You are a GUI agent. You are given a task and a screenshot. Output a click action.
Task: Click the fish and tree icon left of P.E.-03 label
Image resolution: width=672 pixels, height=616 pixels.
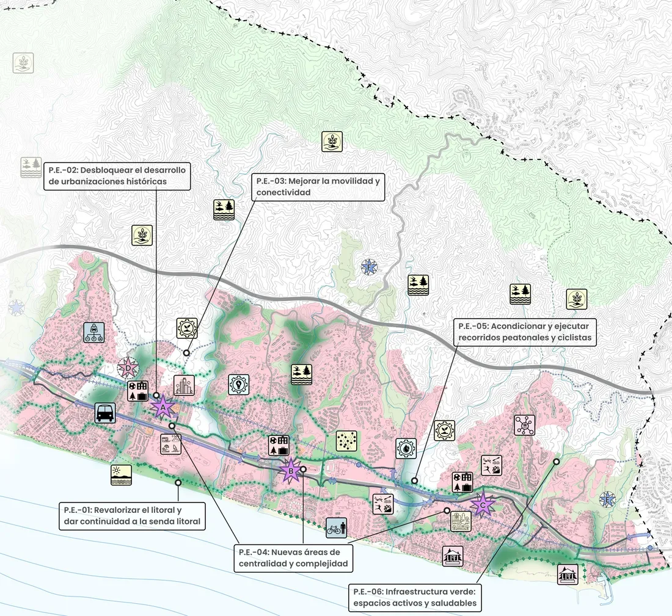coord(224,210)
